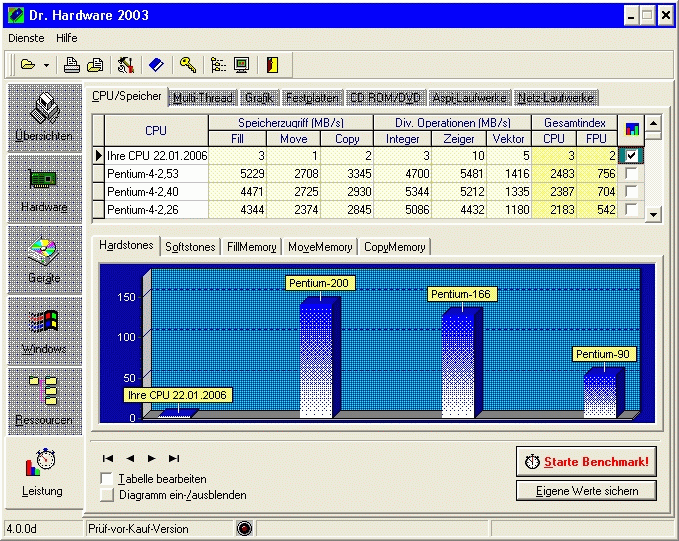Click the exit door icon

[x=272, y=65]
